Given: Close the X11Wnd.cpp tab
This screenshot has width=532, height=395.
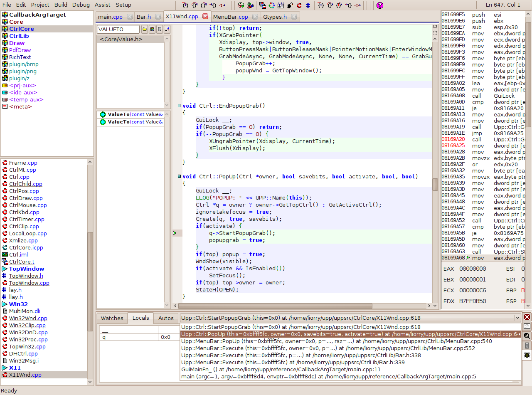Looking at the screenshot, I should (205, 17).
